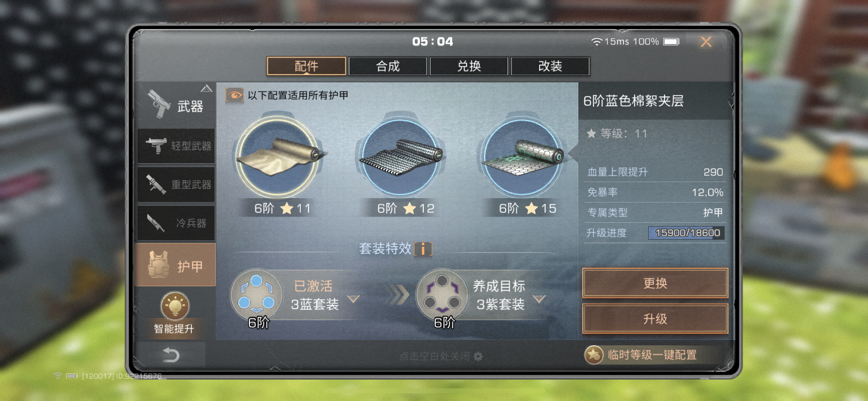Toggle the eye visibility icon beside 以下配置适用所有护甲
This screenshot has height=401, width=868.
(x=234, y=95)
